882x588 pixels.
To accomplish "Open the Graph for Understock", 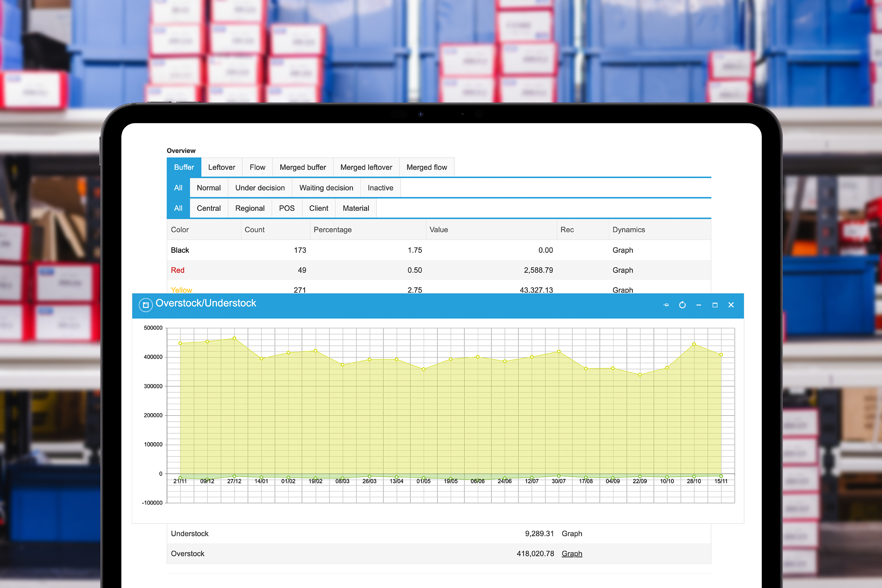I will click(572, 533).
